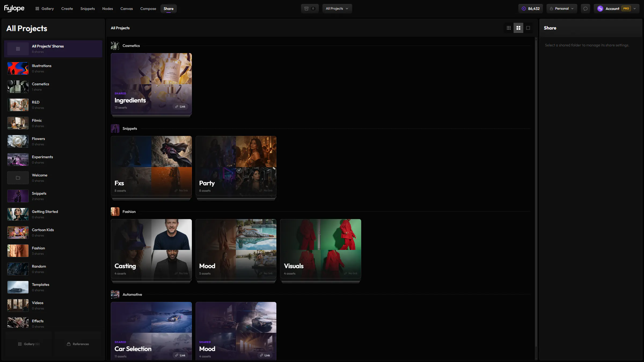Screen dimensions: 644x362
Task: Open the Personal workspace dropdown
Action: coord(562,9)
